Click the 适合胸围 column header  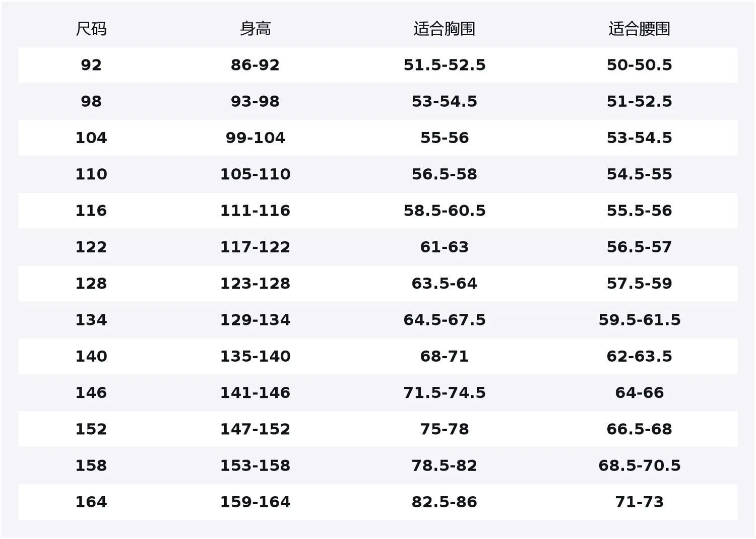click(444, 29)
